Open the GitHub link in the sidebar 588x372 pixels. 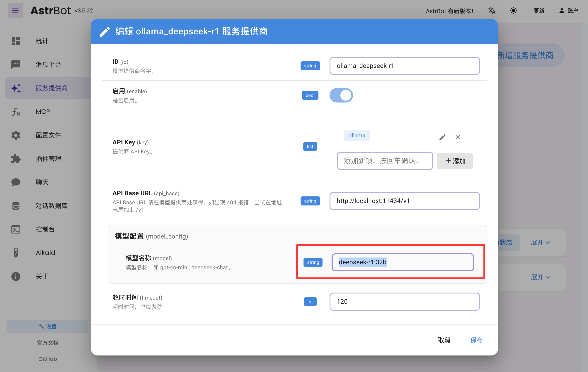(x=47, y=359)
